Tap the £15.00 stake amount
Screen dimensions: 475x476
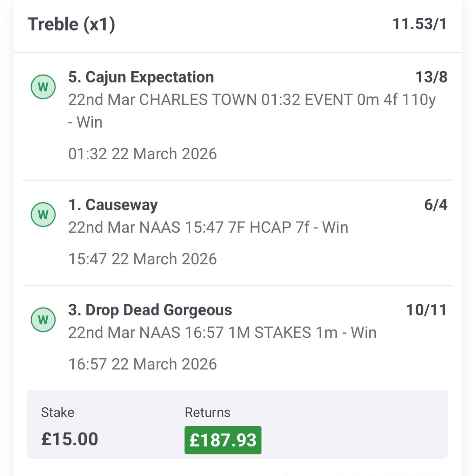pyautogui.click(x=70, y=439)
